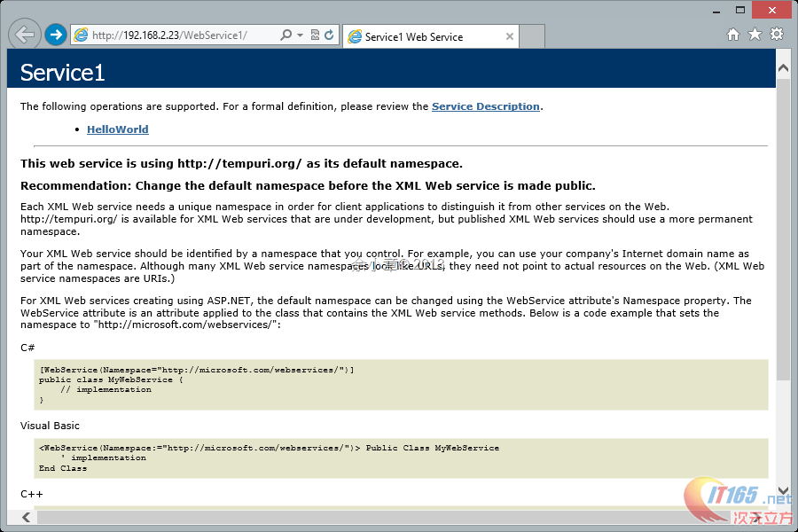Click the vertical scrollbar down arrow

click(x=783, y=490)
